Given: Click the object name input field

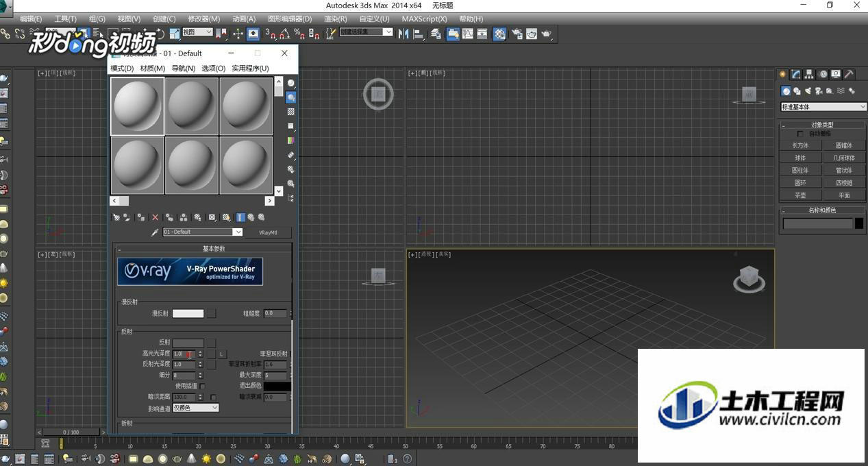Looking at the screenshot, I should click(x=818, y=223).
